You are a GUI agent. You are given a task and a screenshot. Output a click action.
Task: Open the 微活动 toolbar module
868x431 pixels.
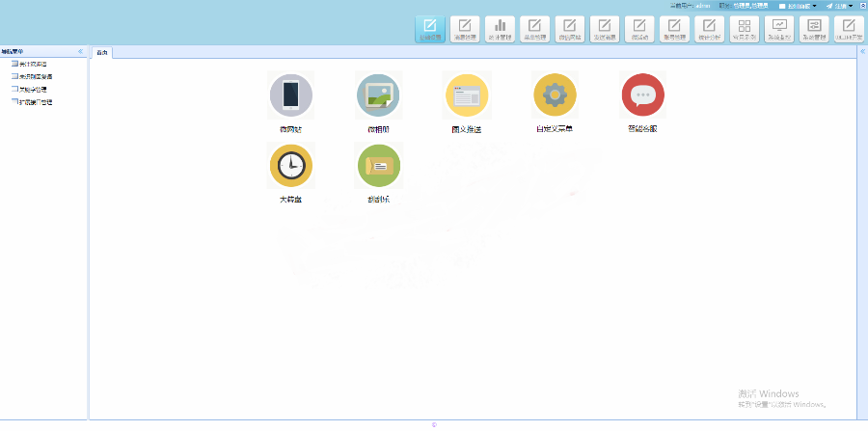tap(639, 29)
